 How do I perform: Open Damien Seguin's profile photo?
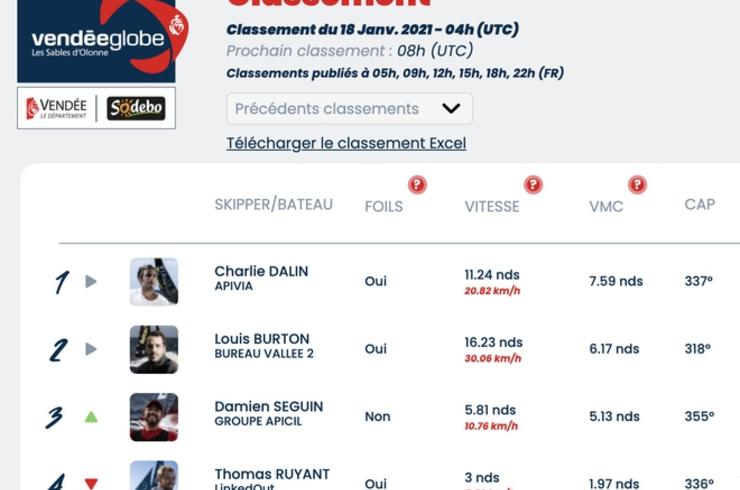point(154,417)
